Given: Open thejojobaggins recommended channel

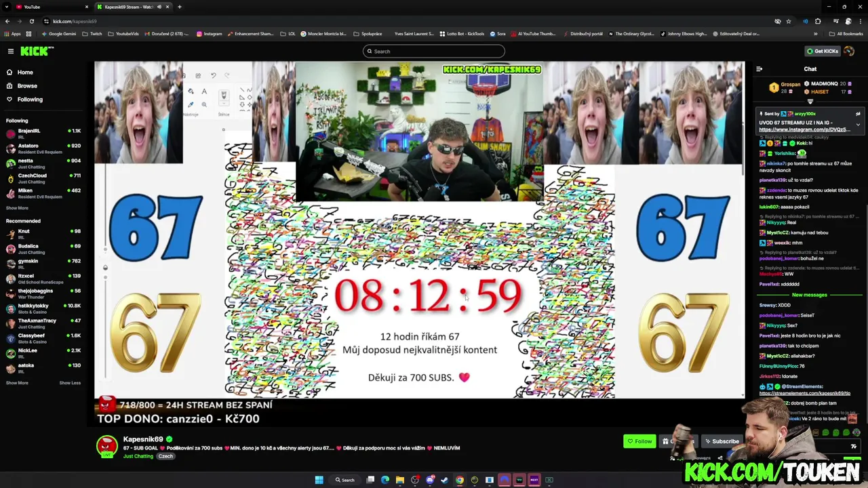Looking at the screenshot, I should (x=43, y=293).
